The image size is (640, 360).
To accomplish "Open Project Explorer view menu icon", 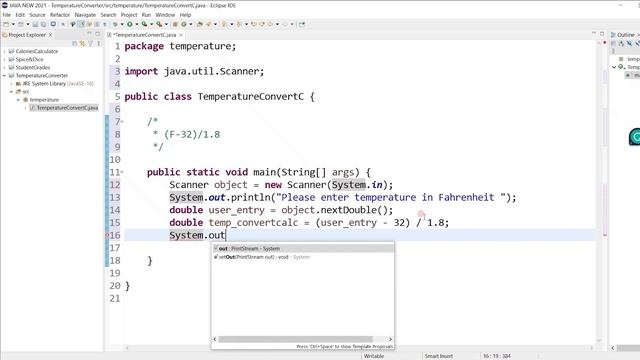I will coord(98,43).
